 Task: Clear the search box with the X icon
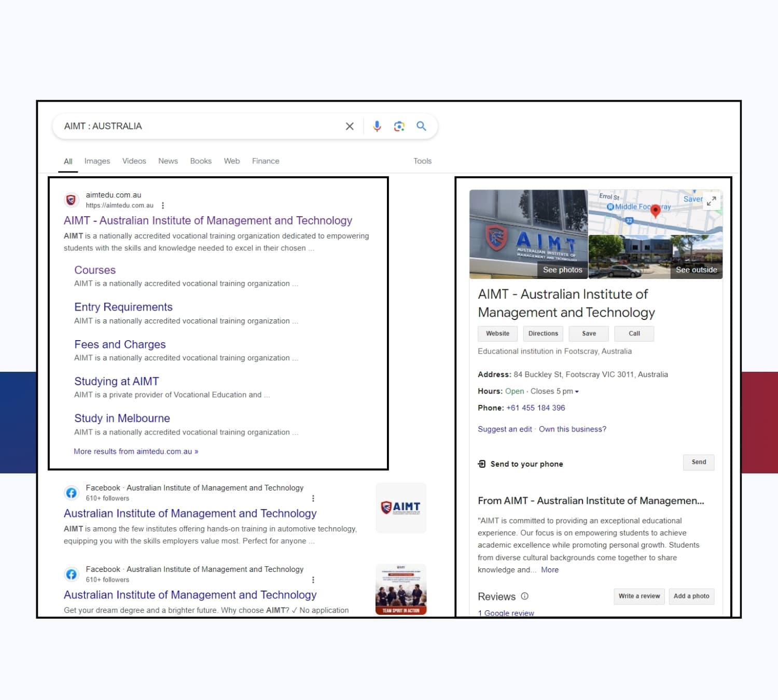[350, 126]
